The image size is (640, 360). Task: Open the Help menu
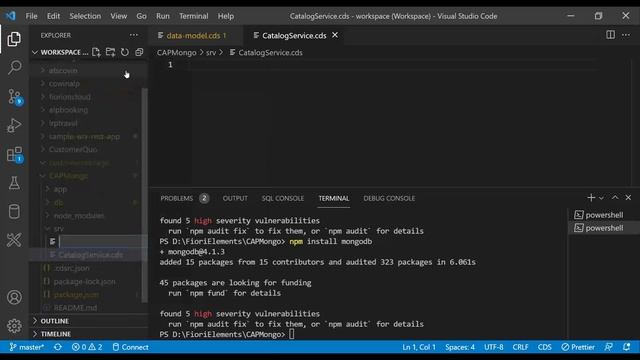(226, 16)
